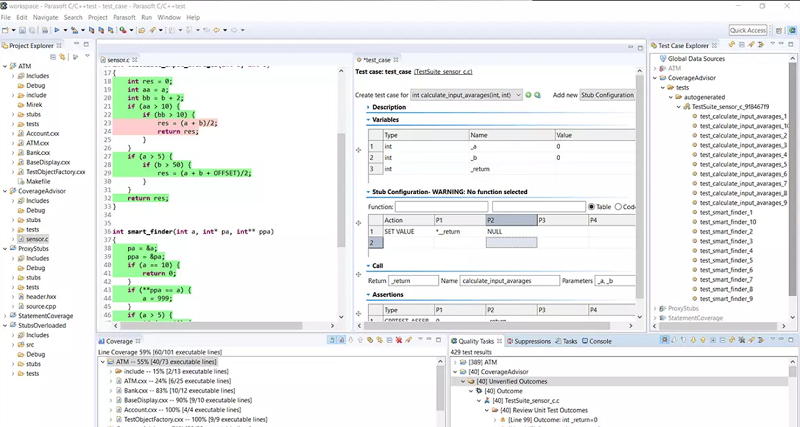This screenshot has width=800, height=427.
Task: Click the yellow down arrow in Quality Tasks toolbar
Action: (x=693, y=340)
